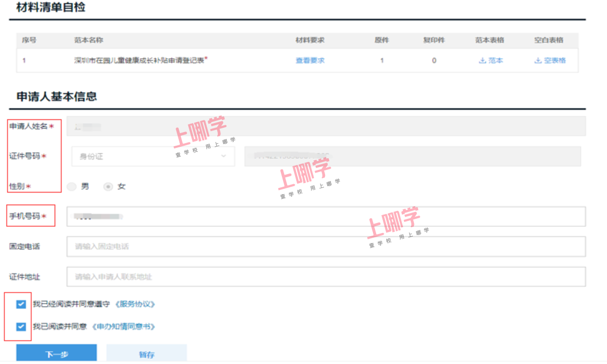607x364 pixels.
Task: Click the 证件地址 address input field
Action: 326,277
